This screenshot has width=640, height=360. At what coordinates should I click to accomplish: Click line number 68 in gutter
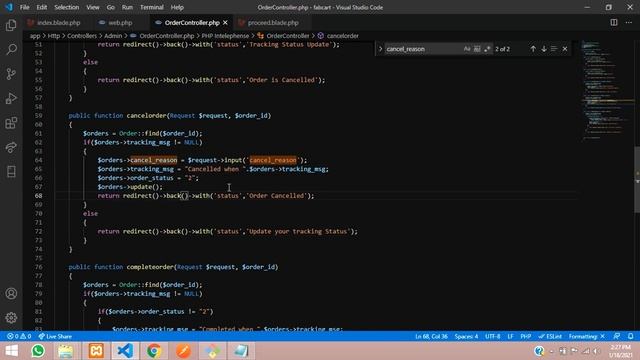click(38, 196)
